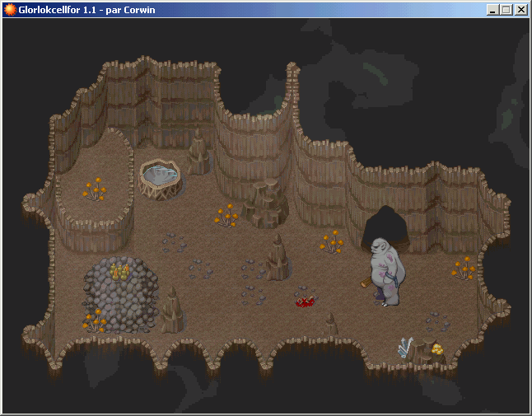Click the stalagmite next to the water basin
Image resolution: width=532 pixels, height=416 pixels.
click(x=198, y=152)
